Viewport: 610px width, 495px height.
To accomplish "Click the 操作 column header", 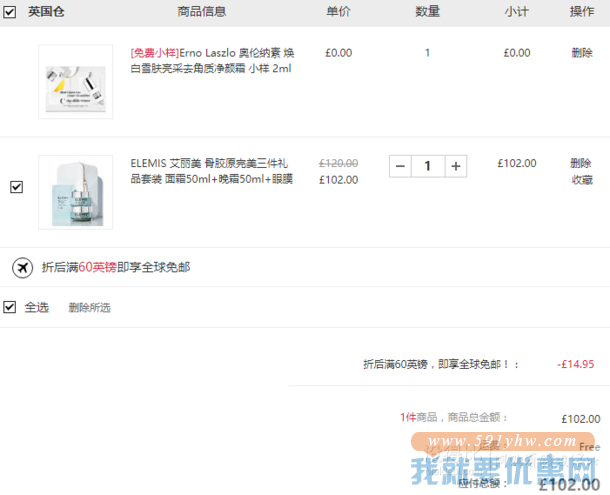I will (x=582, y=12).
